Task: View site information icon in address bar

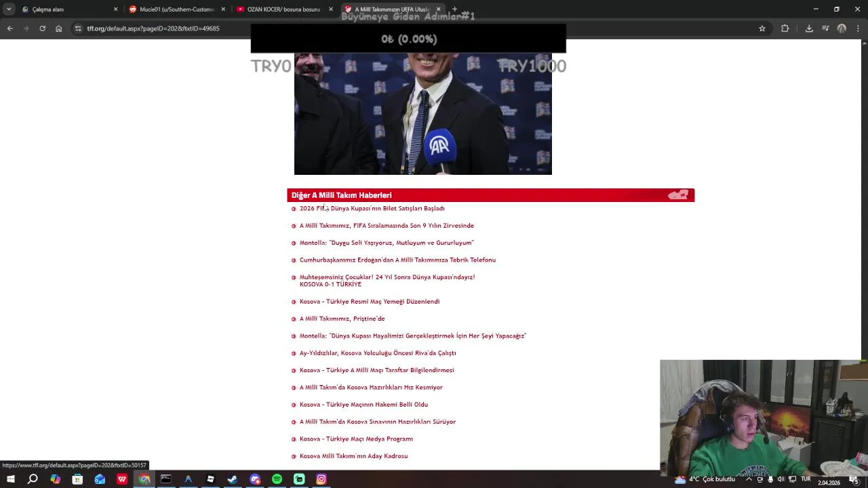Action: tap(78, 28)
